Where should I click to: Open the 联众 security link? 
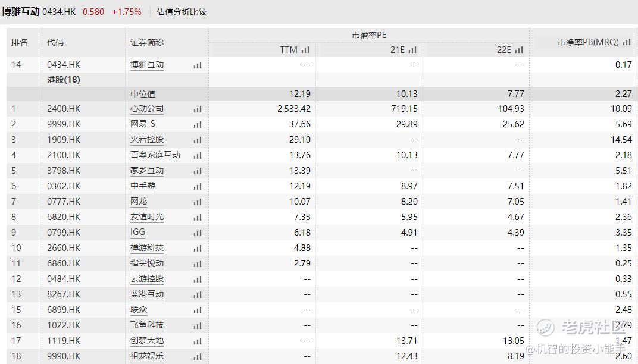click(x=139, y=309)
